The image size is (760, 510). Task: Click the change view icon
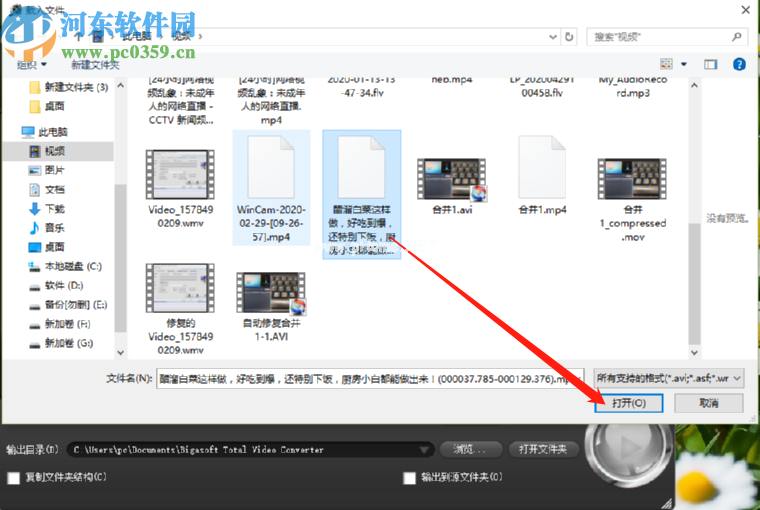[666, 64]
